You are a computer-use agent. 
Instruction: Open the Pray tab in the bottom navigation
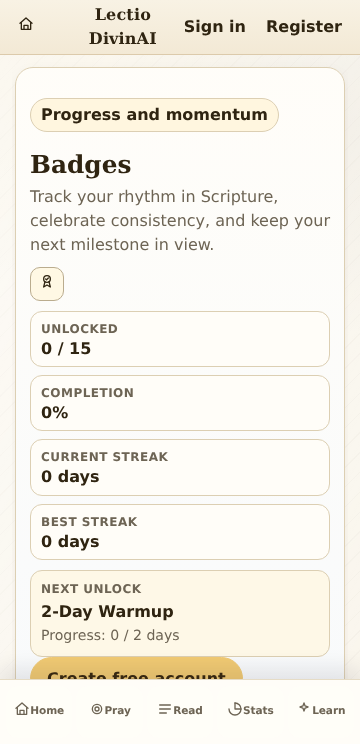click(111, 710)
